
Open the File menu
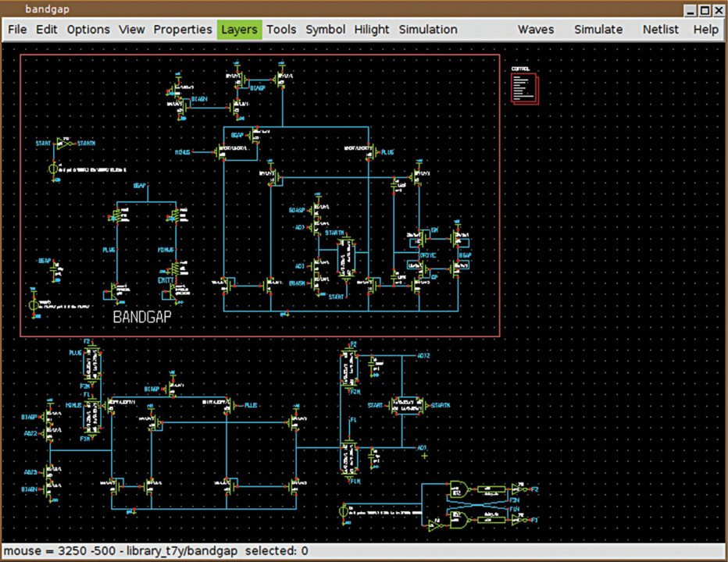pos(17,30)
